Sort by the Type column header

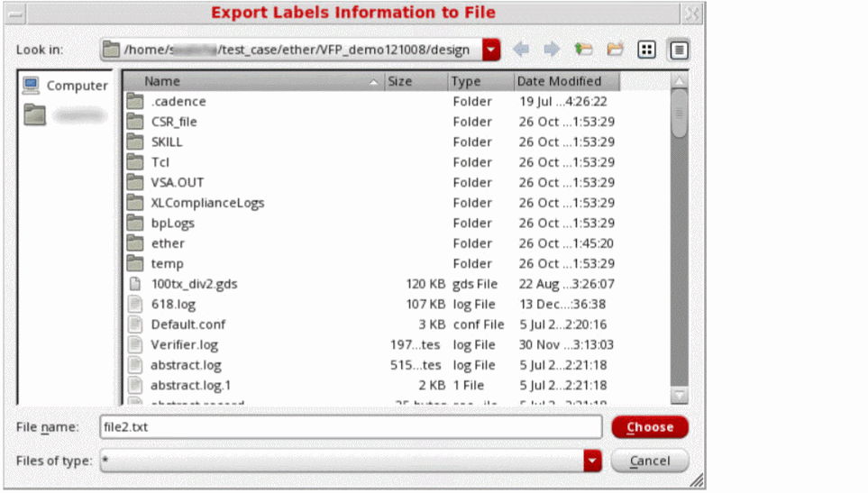point(481,81)
